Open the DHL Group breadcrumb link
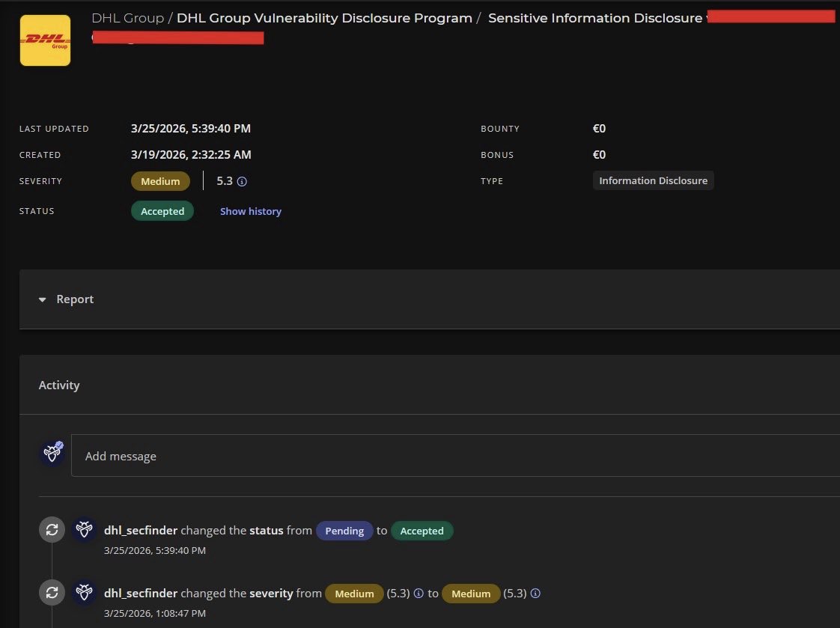This screenshot has height=628, width=840. [x=127, y=18]
